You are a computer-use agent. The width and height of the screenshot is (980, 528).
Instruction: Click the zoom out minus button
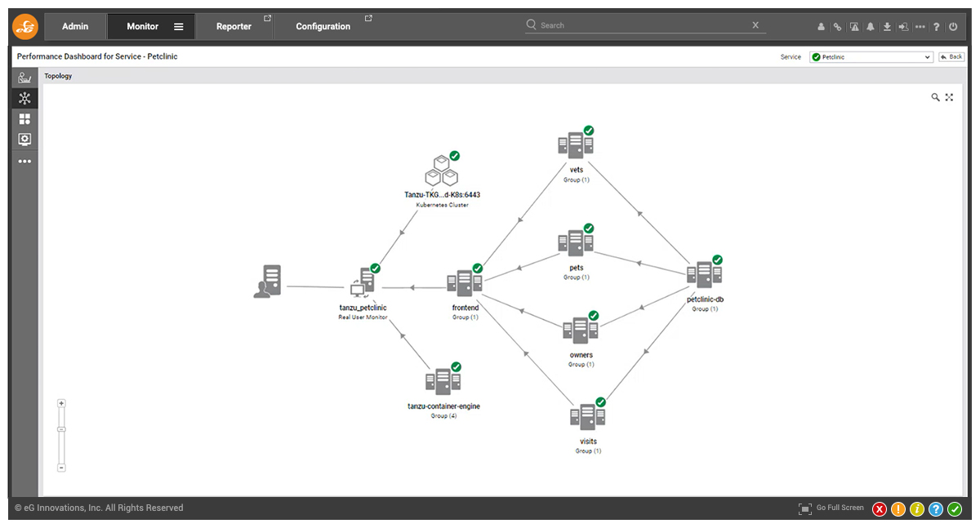(61, 468)
